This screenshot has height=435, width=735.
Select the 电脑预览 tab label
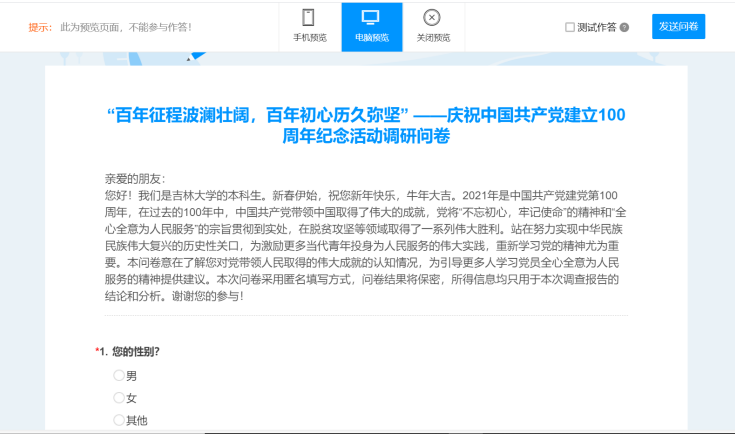tap(371, 38)
